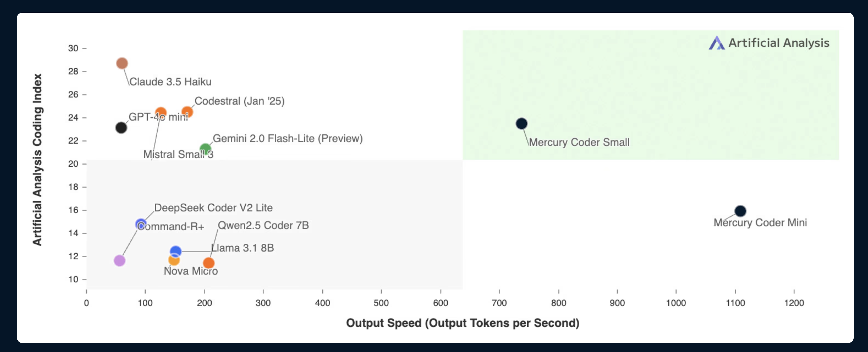Select the black GPT-4o mini data point

point(121,128)
